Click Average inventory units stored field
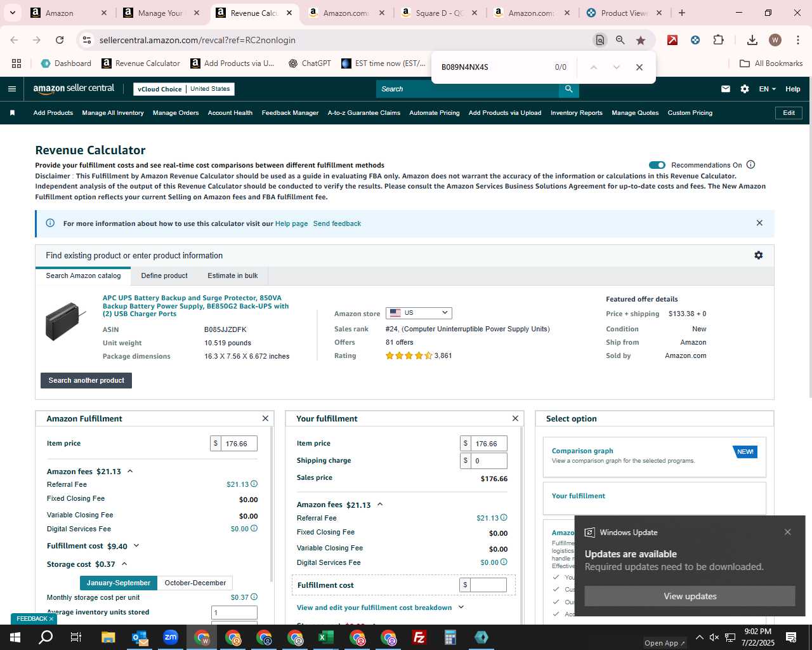The width and height of the screenshot is (812, 650). [234, 613]
